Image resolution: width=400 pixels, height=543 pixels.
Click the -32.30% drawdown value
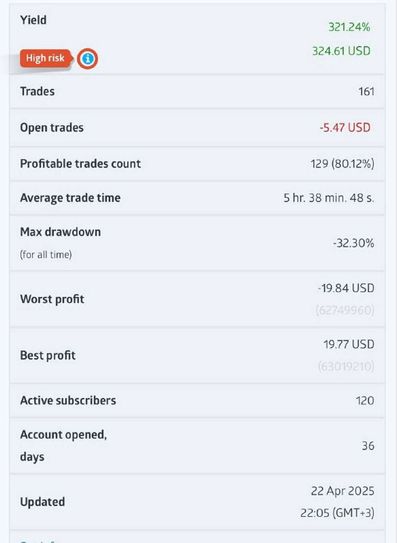(354, 243)
